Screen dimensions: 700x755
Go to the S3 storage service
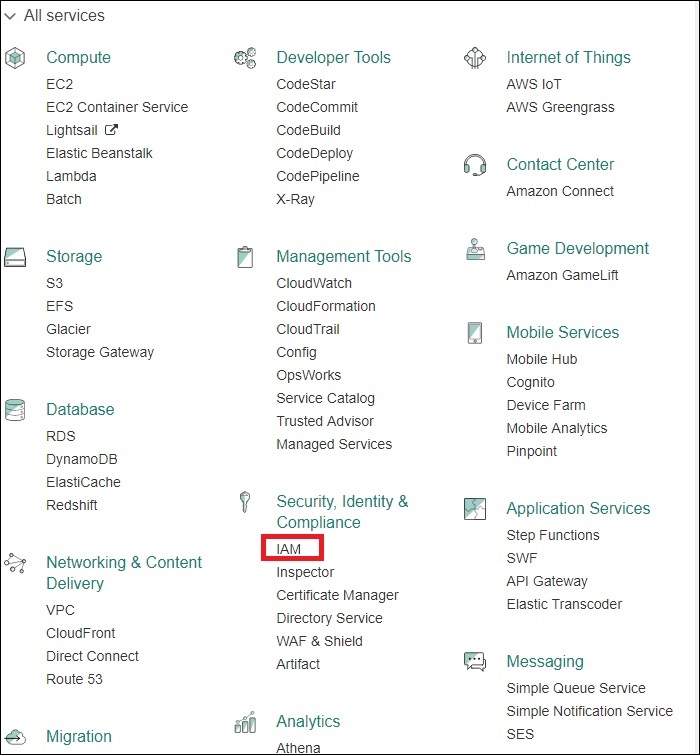(55, 283)
